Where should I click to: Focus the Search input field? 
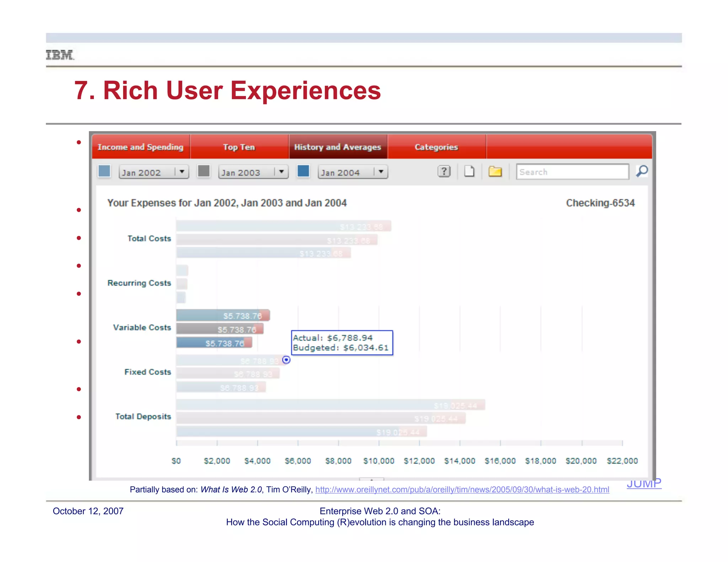click(x=572, y=172)
